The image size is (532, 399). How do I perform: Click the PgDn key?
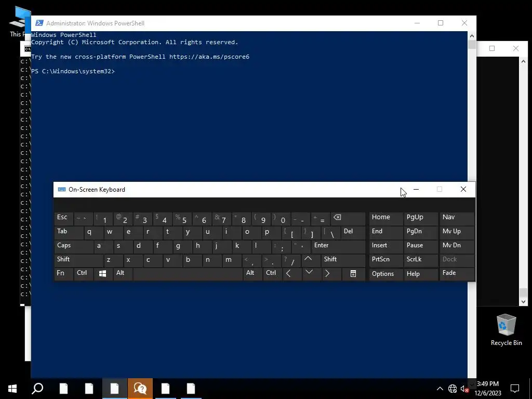(421, 232)
